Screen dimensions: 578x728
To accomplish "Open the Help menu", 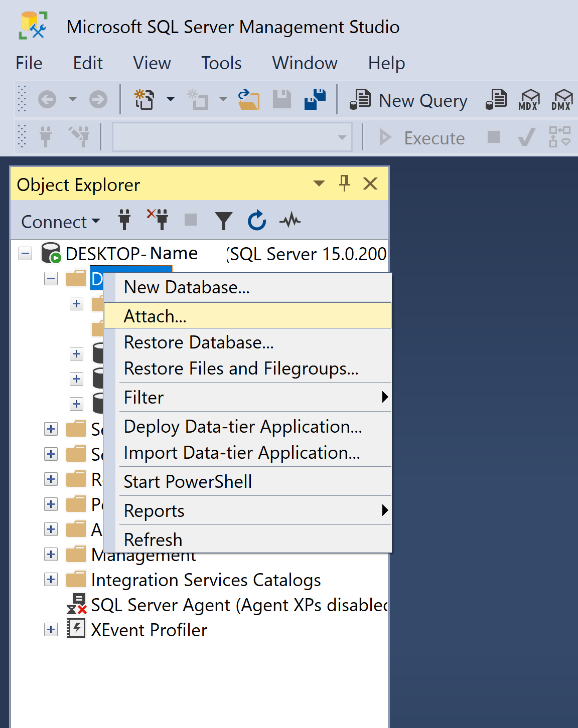I will pyautogui.click(x=386, y=63).
